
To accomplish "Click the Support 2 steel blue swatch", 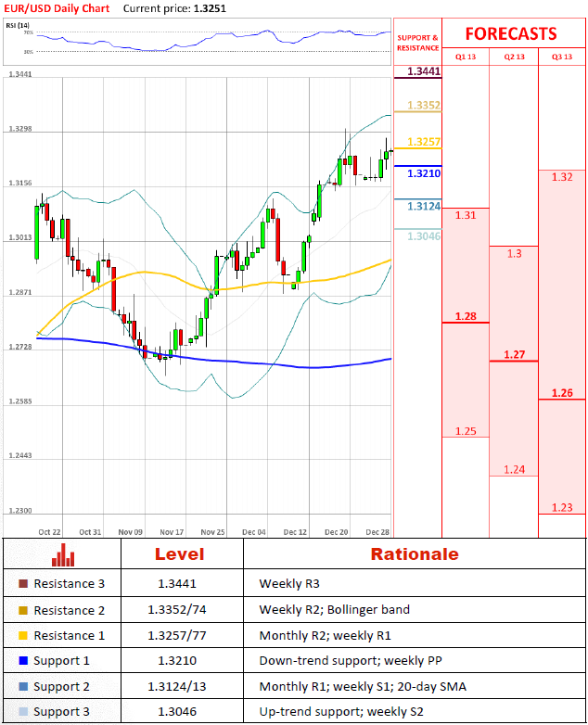I will [x=23, y=686].
